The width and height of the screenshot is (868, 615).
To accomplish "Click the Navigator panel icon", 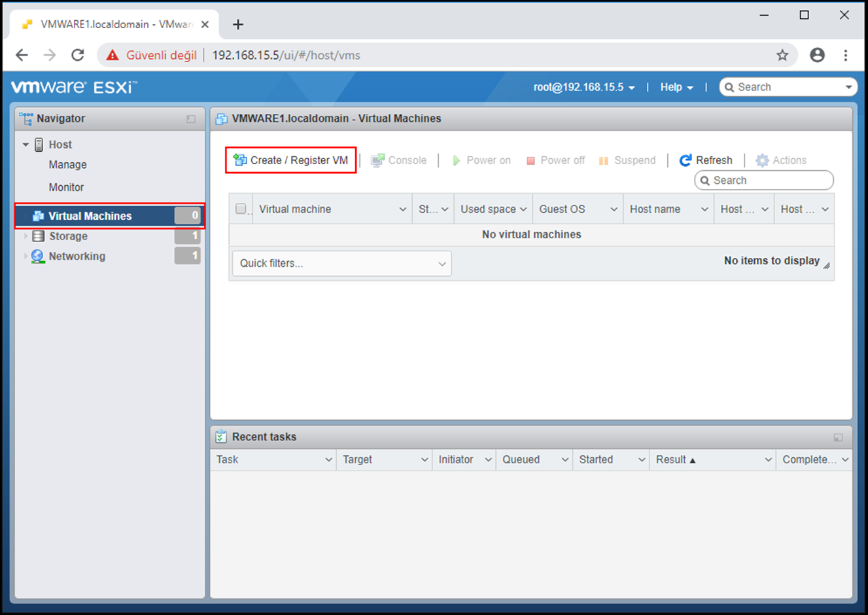I will pyautogui.click(x=26, y=118).
